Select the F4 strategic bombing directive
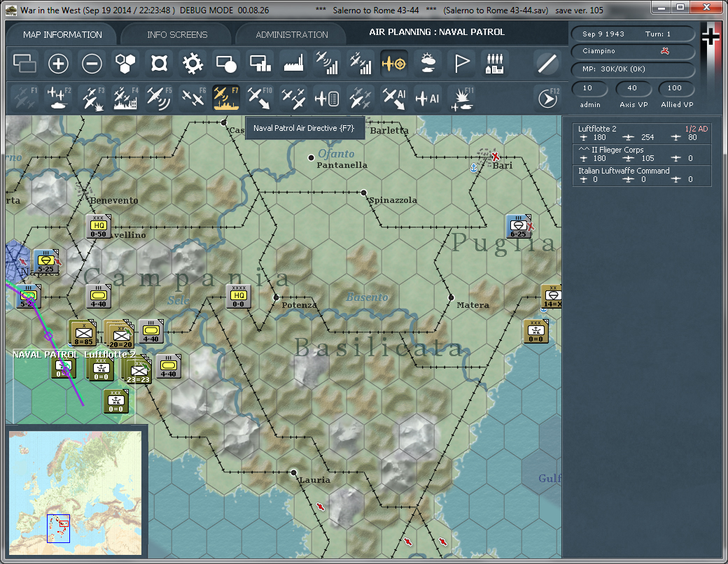Image resolution: width=728 pixels, height=564 pixels. tap(125, 98)
